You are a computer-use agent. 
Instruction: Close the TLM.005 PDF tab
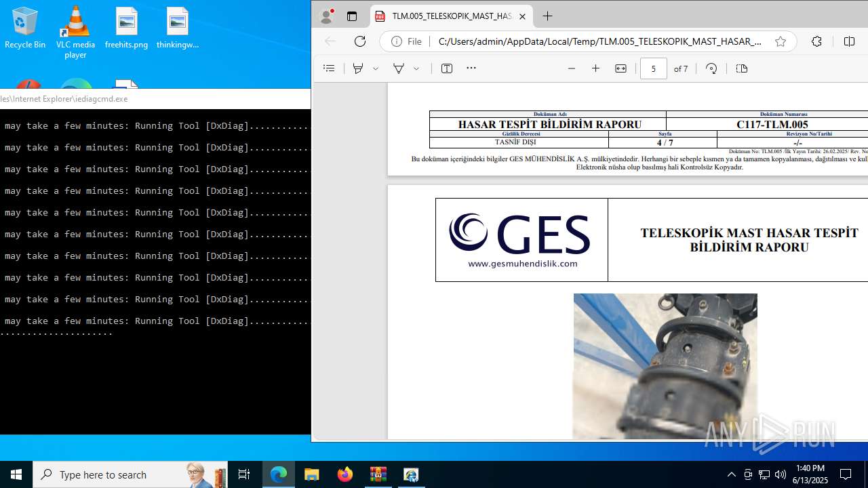coord(522,16)
